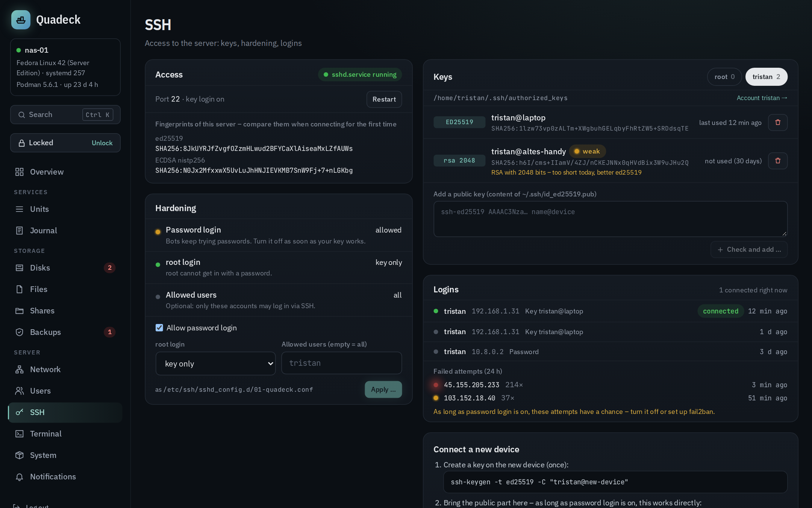Click the System cube icon
Viewport: 812px width, 508px height.
pos(20,455)
